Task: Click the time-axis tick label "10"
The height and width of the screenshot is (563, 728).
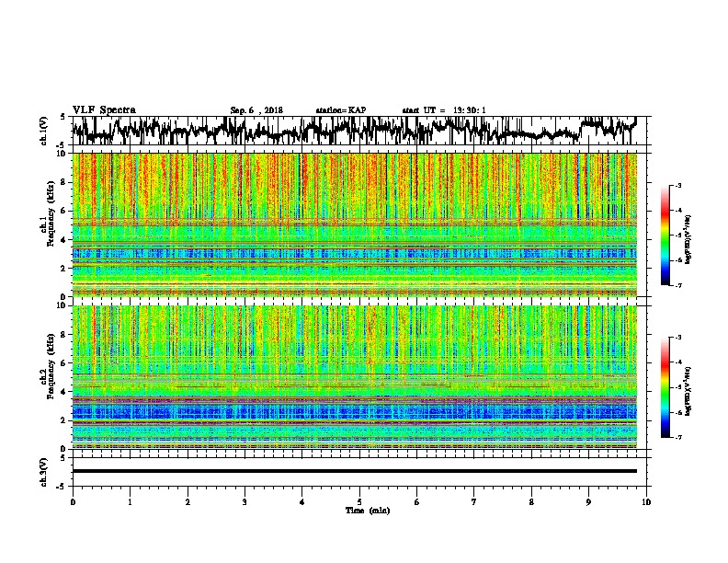Action: pos(646,502)
